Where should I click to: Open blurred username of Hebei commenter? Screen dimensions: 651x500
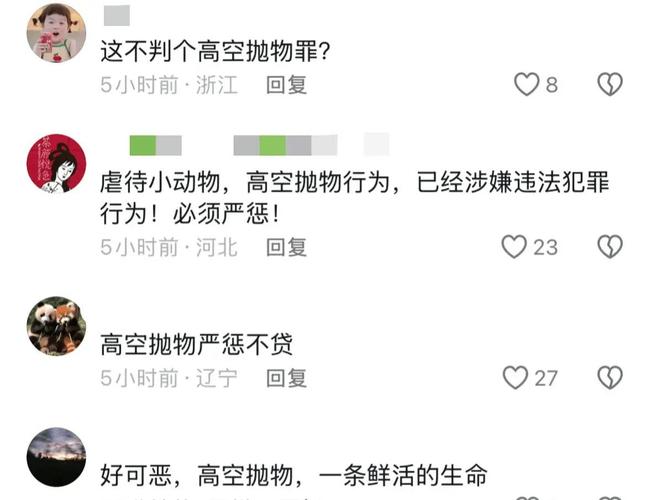(259, 145)
